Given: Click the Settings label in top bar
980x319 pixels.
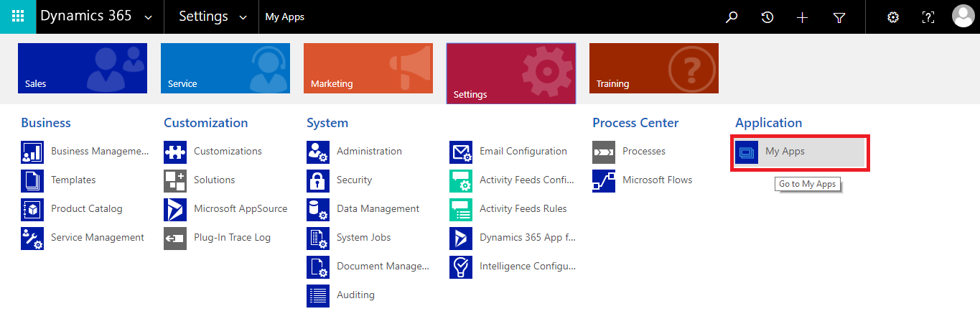Looking at the screenshot, I should [204, 17].
